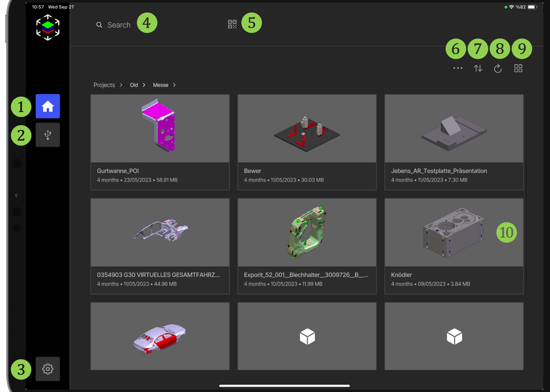The height and width of the screenshot is (392, 550).
Task: Click the app logo cube icon
Action: pos(48,27)
